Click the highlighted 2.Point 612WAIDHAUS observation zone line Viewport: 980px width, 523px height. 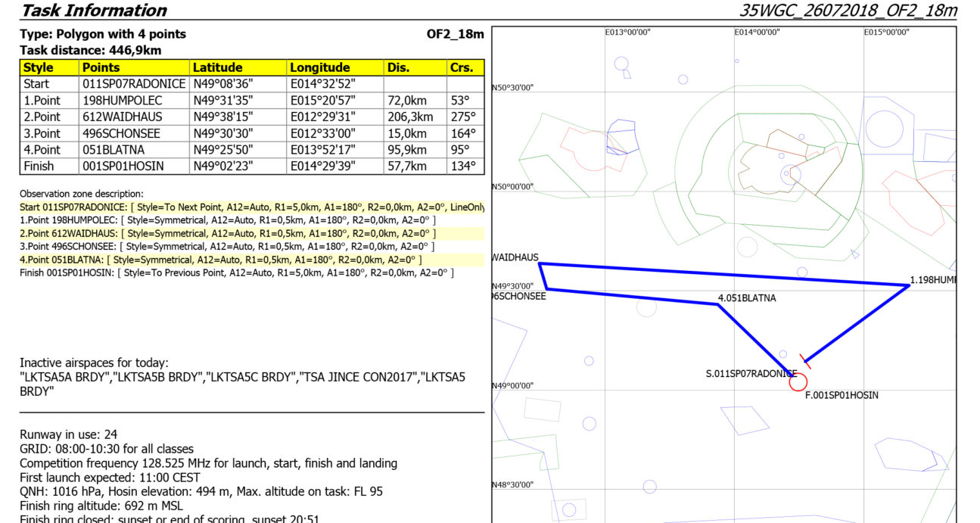pos(227,233)
